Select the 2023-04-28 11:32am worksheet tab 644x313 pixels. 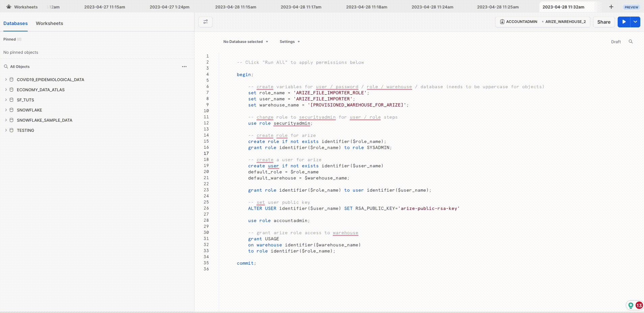(x=563, y=7)
